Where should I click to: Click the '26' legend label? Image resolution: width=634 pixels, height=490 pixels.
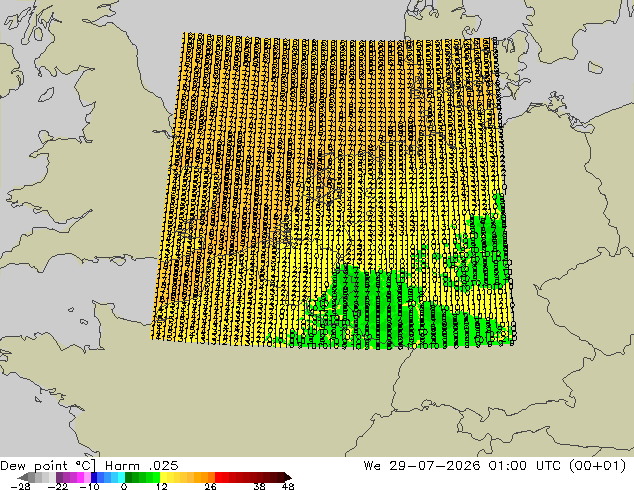[x=210, y=486]
